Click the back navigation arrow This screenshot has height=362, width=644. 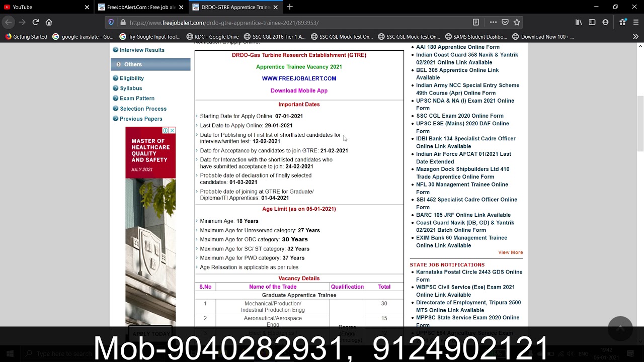(x=8, y=22)
